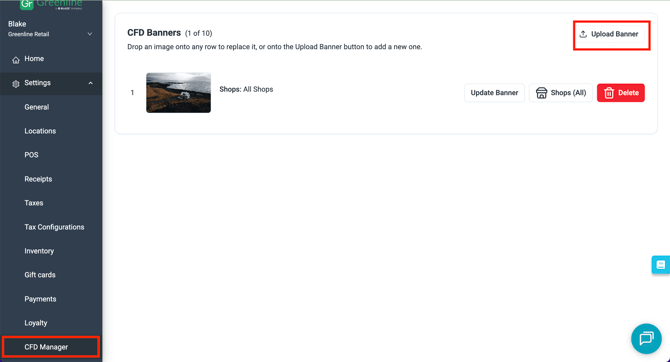
Task: Click the '(1 of 10)' count text
Action: pyautogui.click(x=198, y=33)
